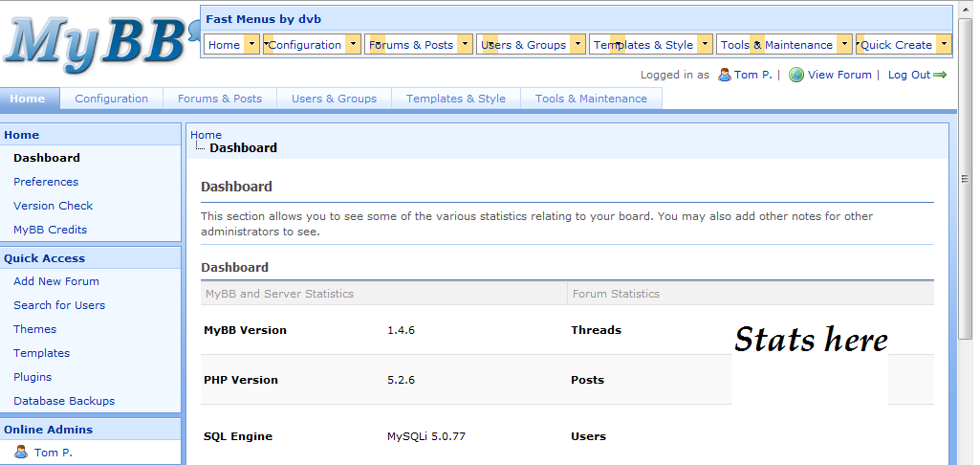Click the View Forum link
The image size is (980, 465).
[x=839, y=75]
